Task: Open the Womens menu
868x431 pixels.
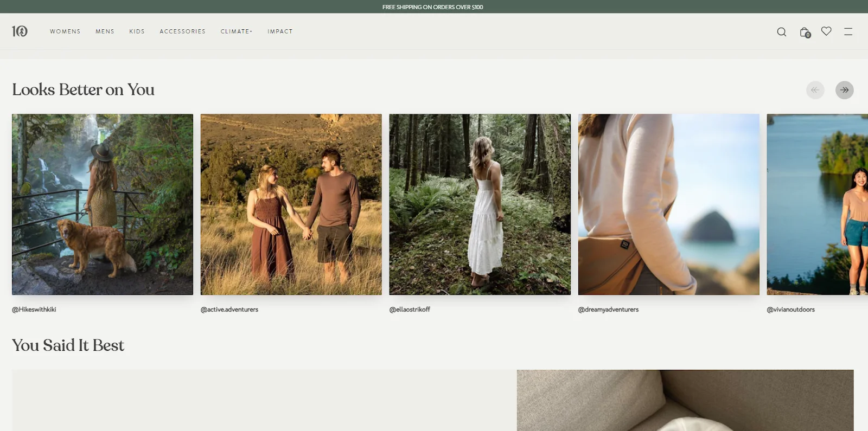Action: [x=65, y=31]
